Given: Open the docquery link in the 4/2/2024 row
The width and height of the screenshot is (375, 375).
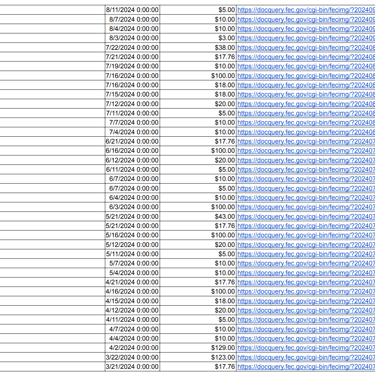Looking at the screenshot, I should (306, 348).
